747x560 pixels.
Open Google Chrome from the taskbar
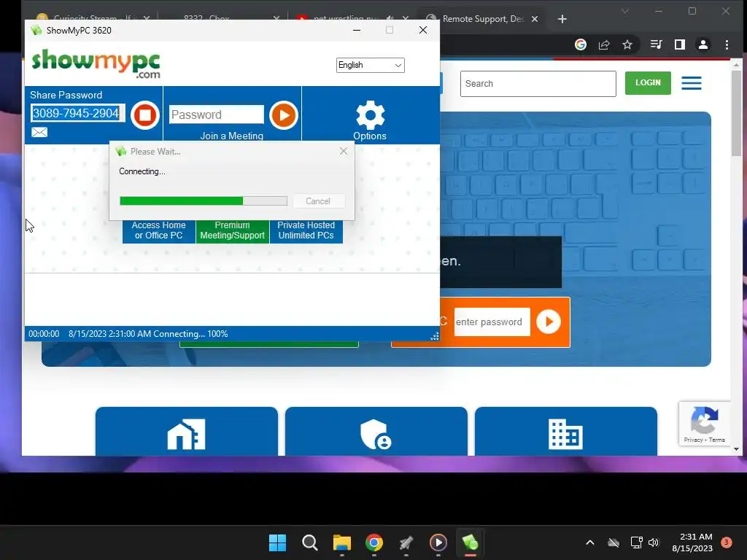point(374,542)
